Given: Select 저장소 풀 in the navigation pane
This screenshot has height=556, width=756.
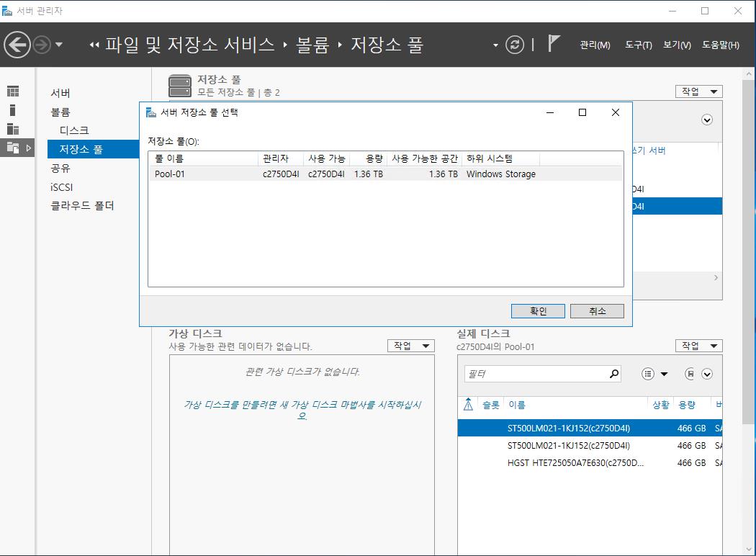Looking at the screenshot, I should pos(94,149).
